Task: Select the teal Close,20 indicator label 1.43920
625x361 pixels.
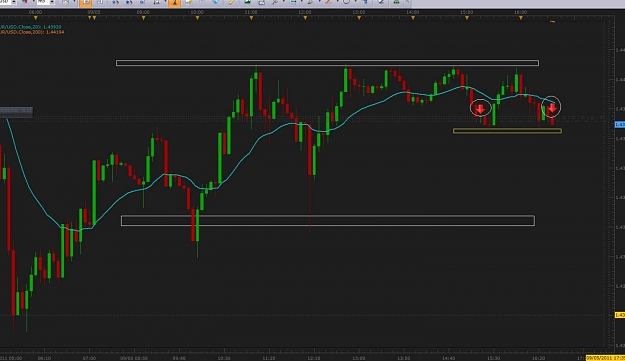Action: point(31,27)
